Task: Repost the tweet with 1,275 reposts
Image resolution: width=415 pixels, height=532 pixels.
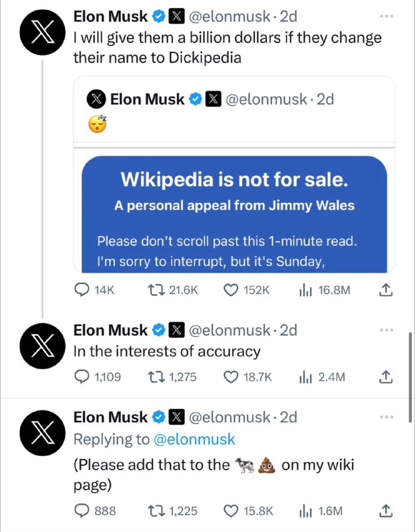Action: tap(155, 377)
